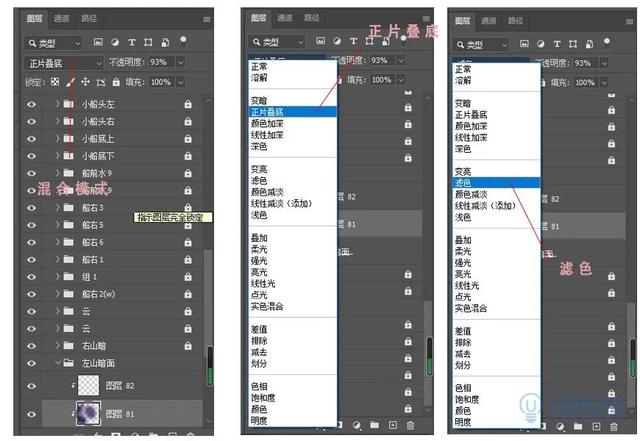Open fill slider arrow in left panel

click(x=180, y=82)
